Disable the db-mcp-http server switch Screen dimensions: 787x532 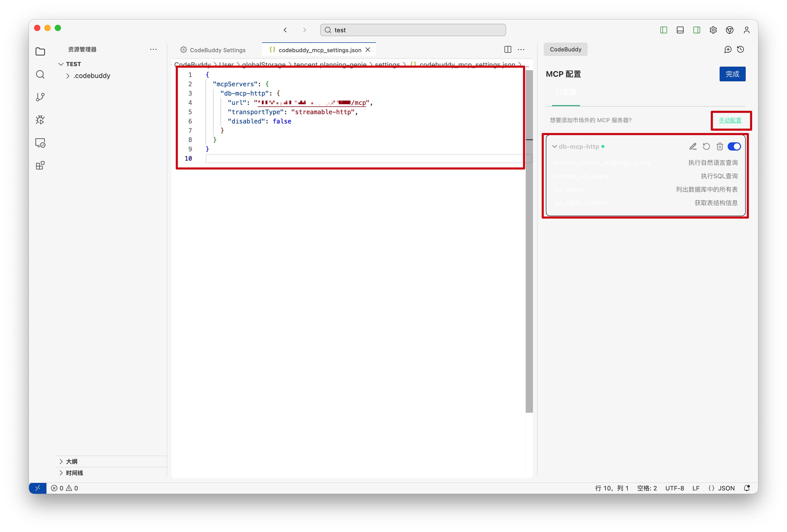[734, 147]
